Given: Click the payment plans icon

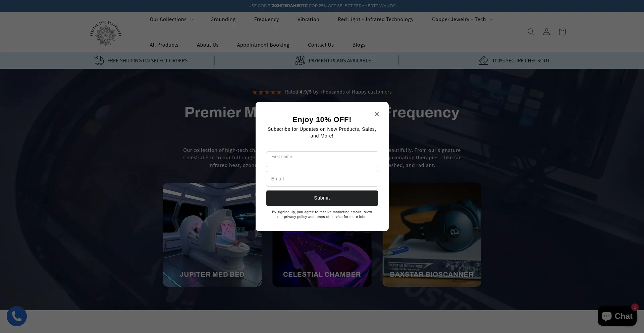Looking at the screenshot, I should tap(300, 60).
